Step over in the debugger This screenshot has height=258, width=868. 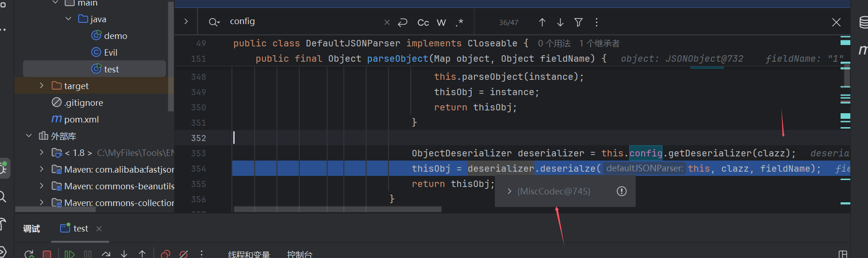click(106, 254)
